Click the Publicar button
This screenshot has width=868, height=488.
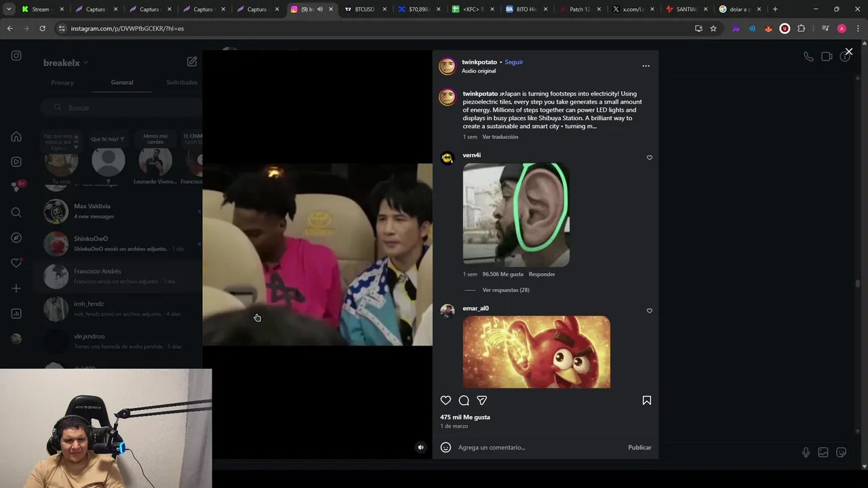coord(639,447)
